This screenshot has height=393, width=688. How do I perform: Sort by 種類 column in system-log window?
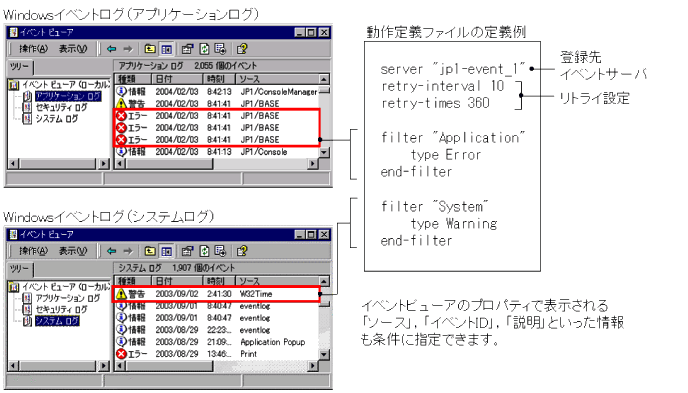point(133,281)
